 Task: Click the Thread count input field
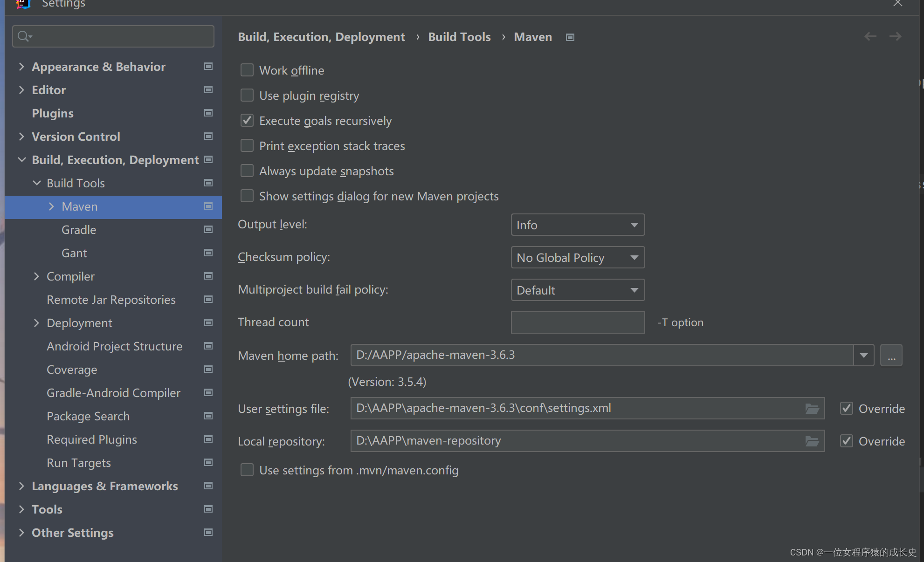click(x=578, y=322)
